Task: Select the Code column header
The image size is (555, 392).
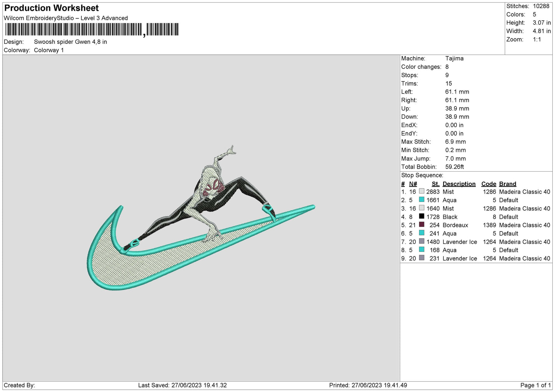Action: (489, 184)
